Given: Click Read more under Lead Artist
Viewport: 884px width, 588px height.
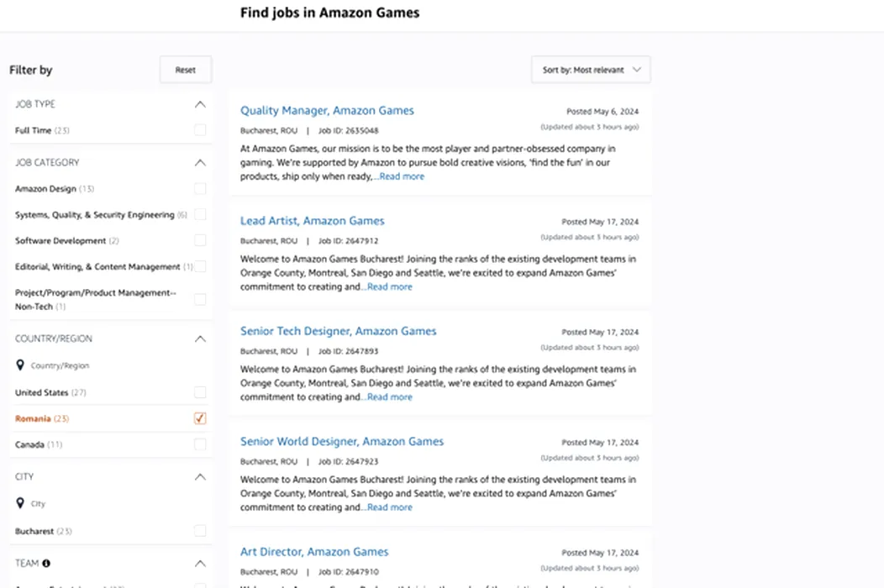Looking at the screenshot, I should tap(390, 287).
